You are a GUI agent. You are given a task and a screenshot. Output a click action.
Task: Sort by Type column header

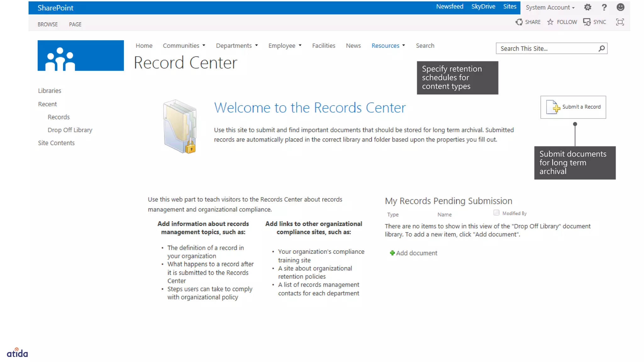393,214
